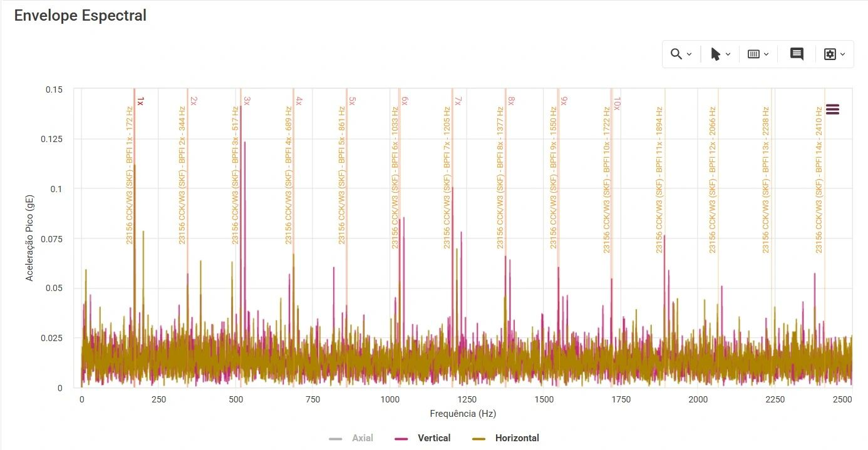Select the 3x harmonic marker label
This screenshot has width=868, height=450.
point(247,101)
